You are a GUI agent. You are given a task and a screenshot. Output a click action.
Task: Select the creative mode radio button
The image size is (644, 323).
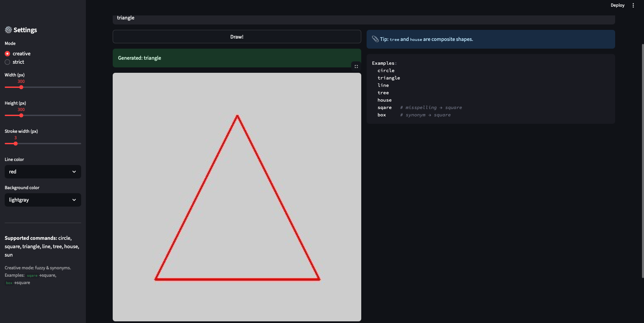[x=7, y=54]
